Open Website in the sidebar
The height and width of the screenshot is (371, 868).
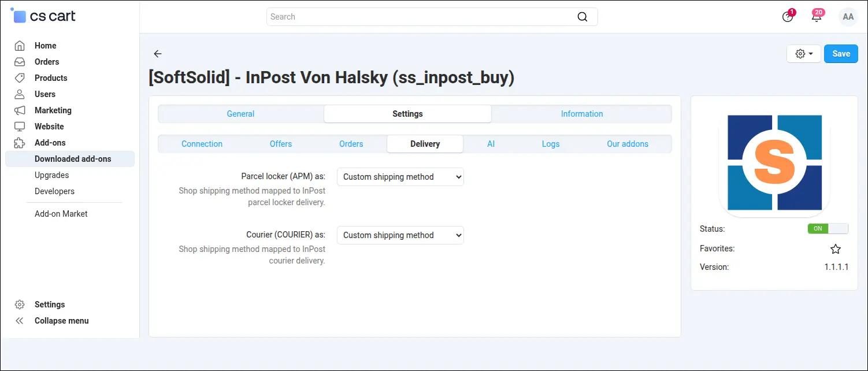[49, 127]
